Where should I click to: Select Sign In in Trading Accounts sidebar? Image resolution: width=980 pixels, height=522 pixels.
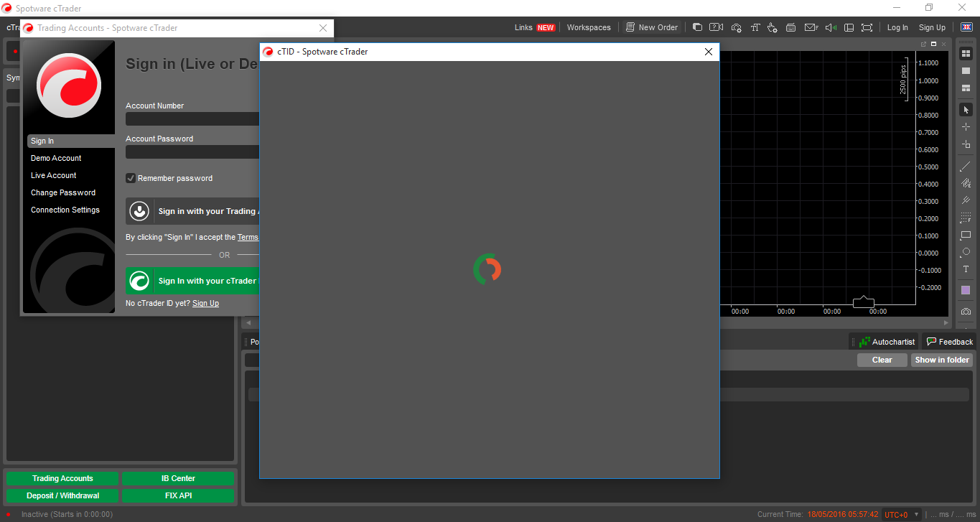(70, 141)
